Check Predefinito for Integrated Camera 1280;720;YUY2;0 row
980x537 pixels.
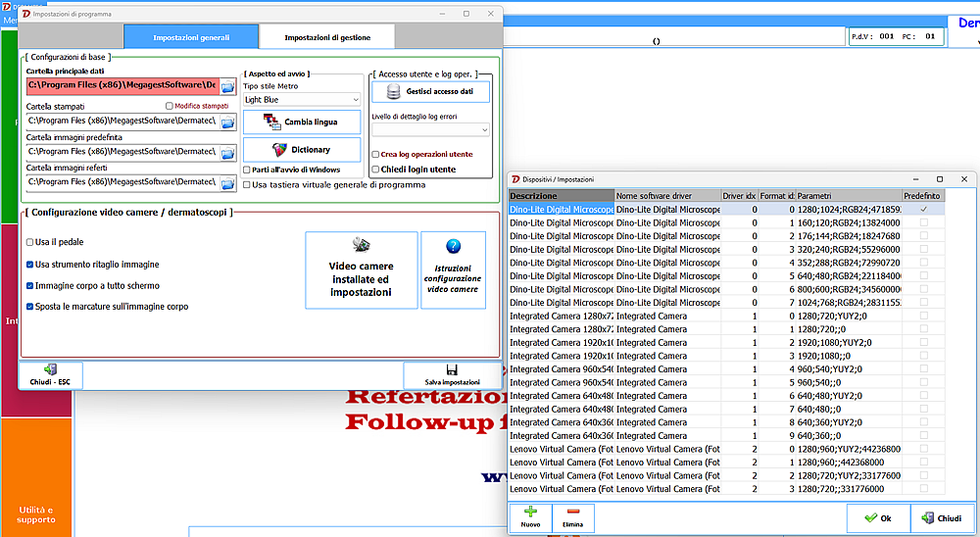tap(923, 316)
